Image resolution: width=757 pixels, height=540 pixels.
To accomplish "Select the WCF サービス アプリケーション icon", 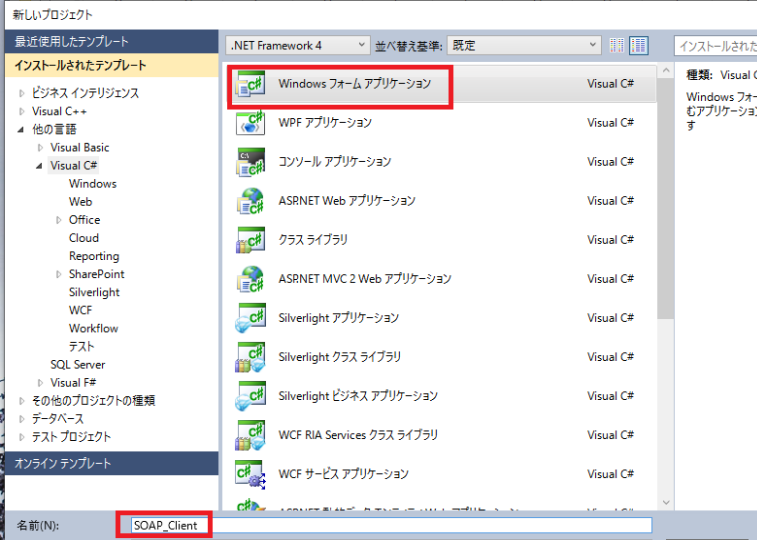I will coord(249,474).
